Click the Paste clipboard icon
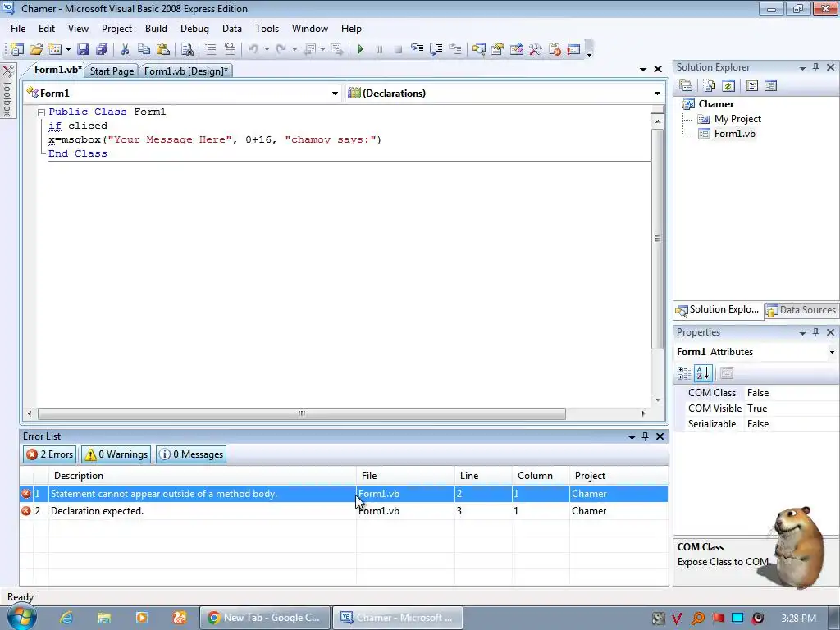This screenshot has height=630, width=840. coord(163,49)
